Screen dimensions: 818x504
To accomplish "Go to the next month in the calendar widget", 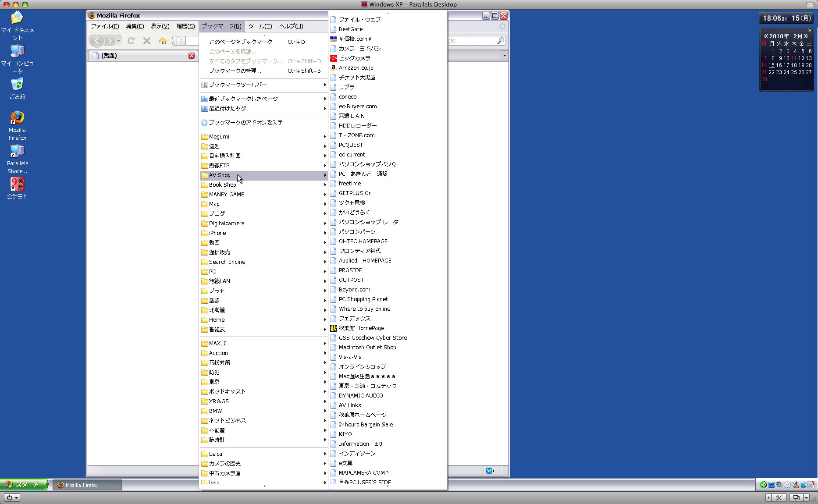I will pos(806,36).
